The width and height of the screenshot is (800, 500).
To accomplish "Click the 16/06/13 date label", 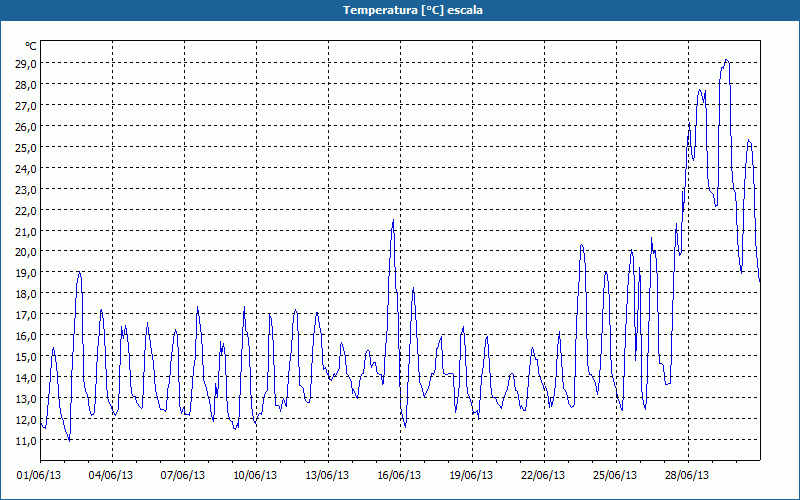I will click(399, 476).
